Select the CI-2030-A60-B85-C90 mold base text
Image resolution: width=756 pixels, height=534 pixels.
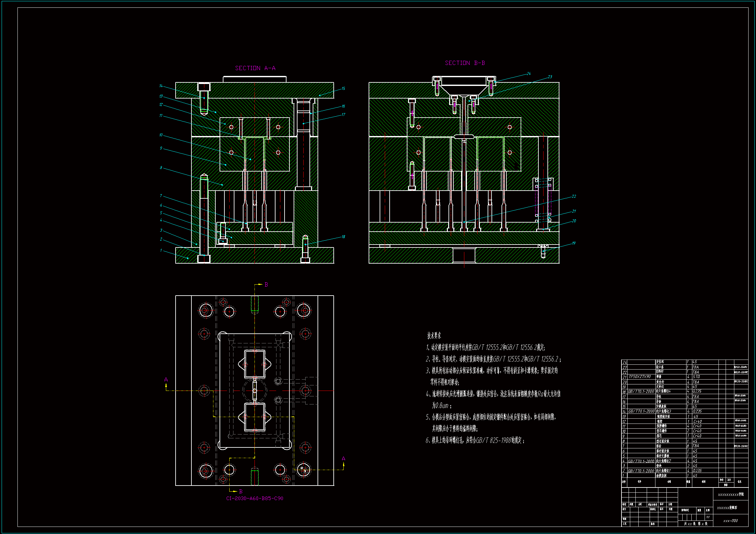(254, 498)
